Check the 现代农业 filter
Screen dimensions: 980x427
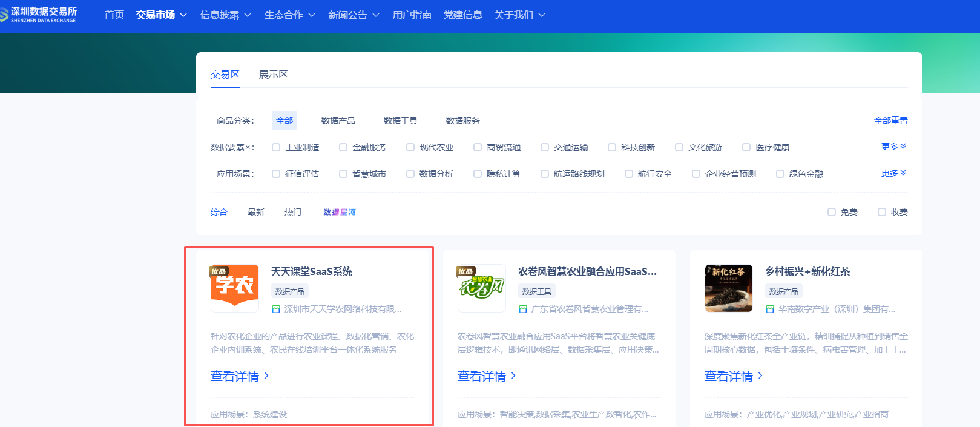point(410,147)
